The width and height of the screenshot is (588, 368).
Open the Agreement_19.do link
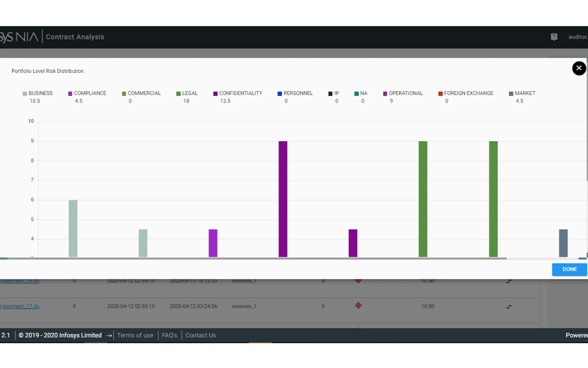[19, 281]
